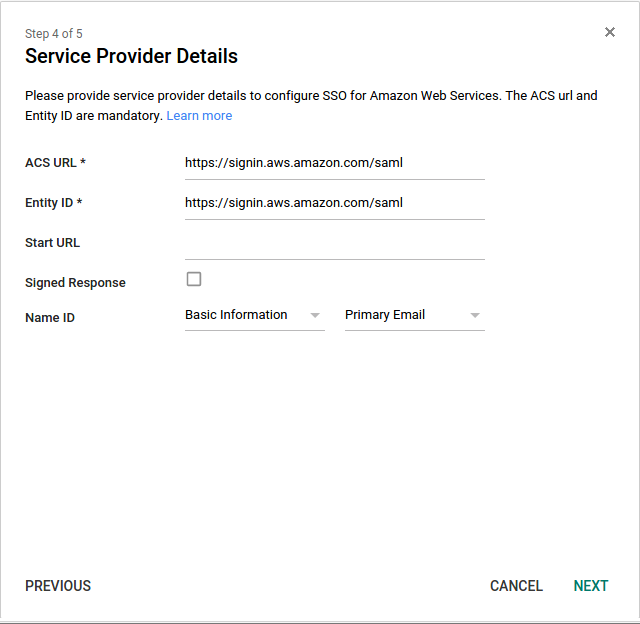This screenshot has height=624, width=640.
Task: Click the Name ID label
Action: [x=50, y=318]
